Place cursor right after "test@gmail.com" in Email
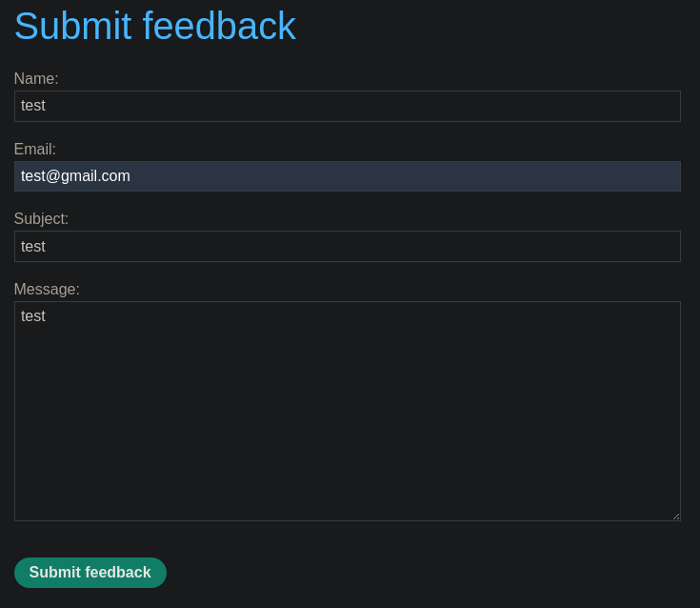 (x=131, y=176)
